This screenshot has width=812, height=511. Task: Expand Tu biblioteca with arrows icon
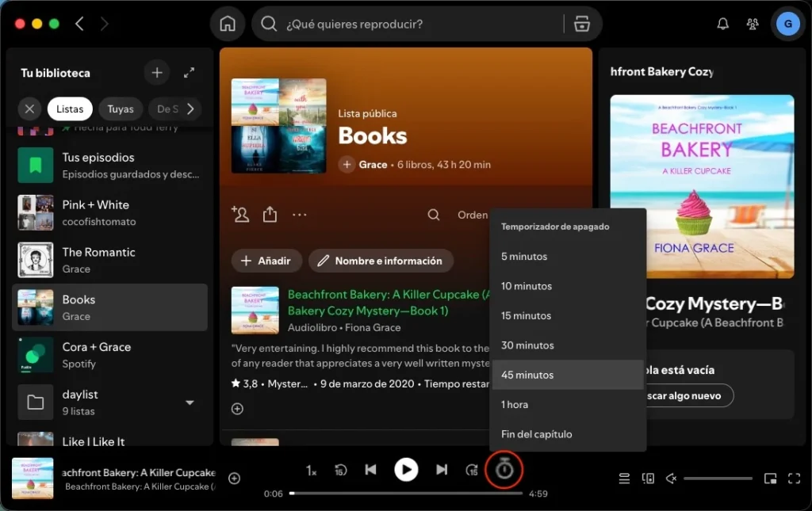[189, 73]
